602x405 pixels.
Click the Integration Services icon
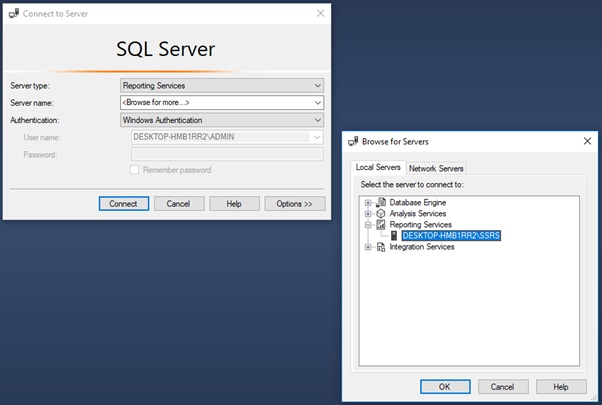380,247
